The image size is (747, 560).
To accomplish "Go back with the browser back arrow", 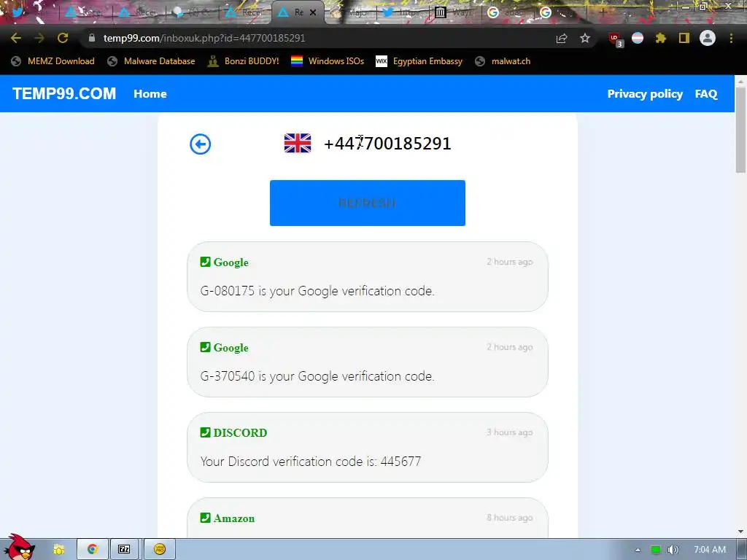I will point(16,38).
